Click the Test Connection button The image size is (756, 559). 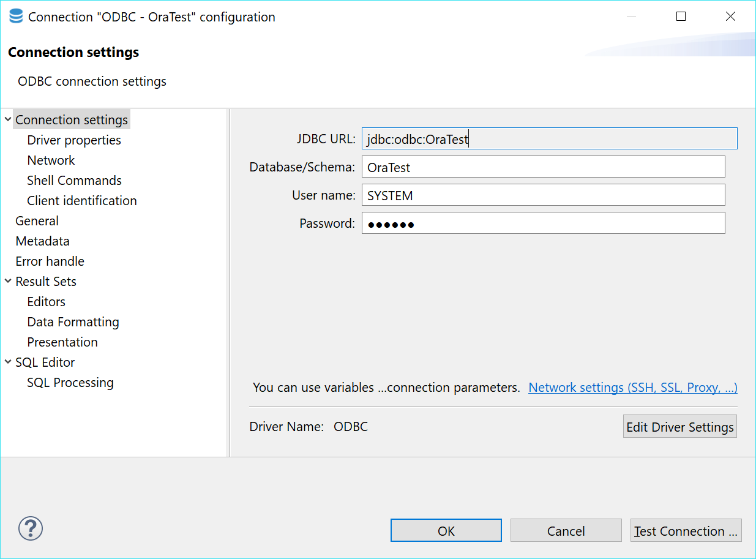point(686,530)
